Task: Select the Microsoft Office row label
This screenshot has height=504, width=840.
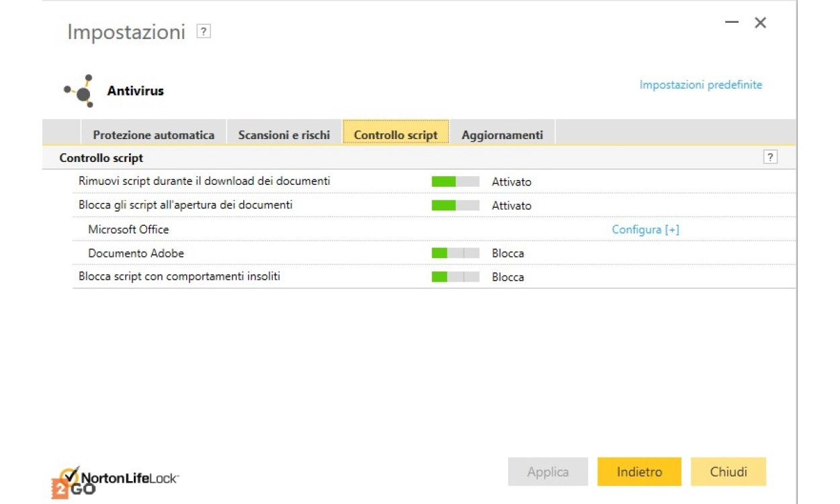Action: 128,230
